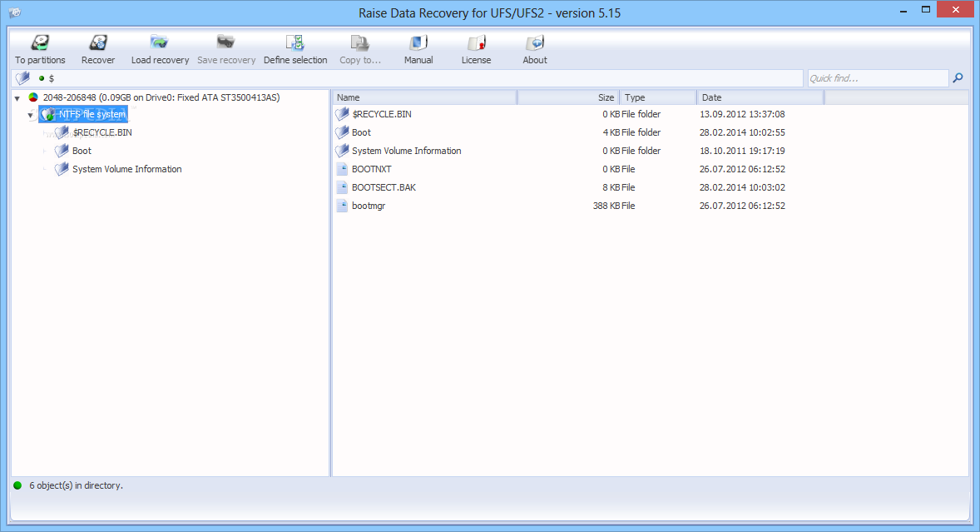Viewport: 980px width, 532px height.
Task: Click the Copy to... toolbar icon
Action: tap(360, 42)
